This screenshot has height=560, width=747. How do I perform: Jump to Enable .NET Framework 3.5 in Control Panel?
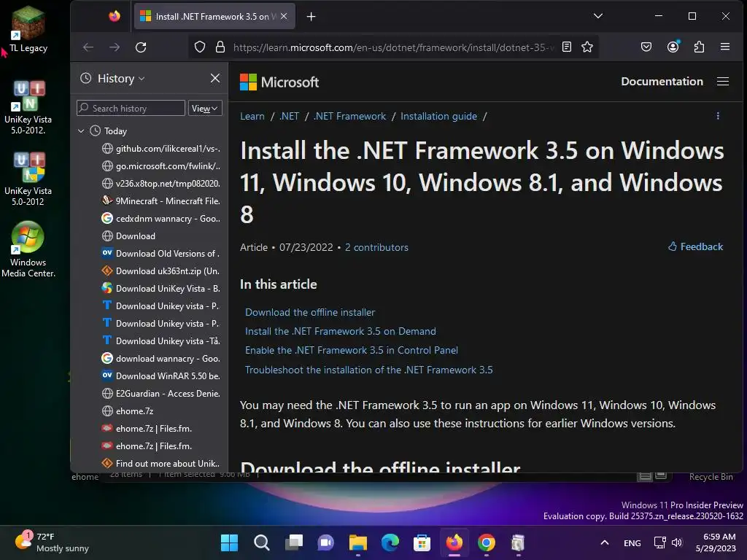point(351,351)
